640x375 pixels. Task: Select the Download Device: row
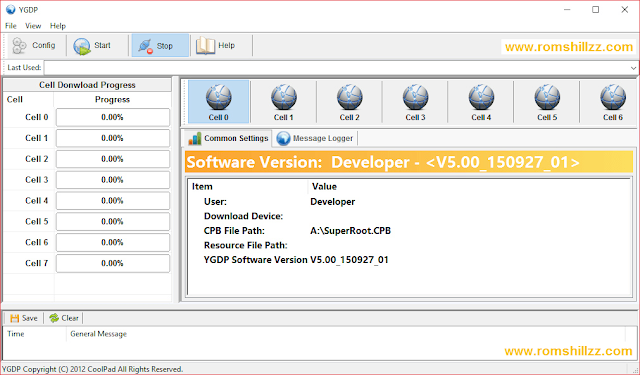pyautogui.click(x=409, y=216)
